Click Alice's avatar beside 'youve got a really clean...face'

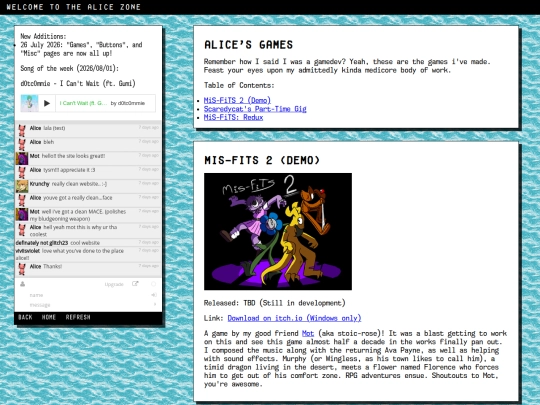pyautogui.click(x=22, y=200)
